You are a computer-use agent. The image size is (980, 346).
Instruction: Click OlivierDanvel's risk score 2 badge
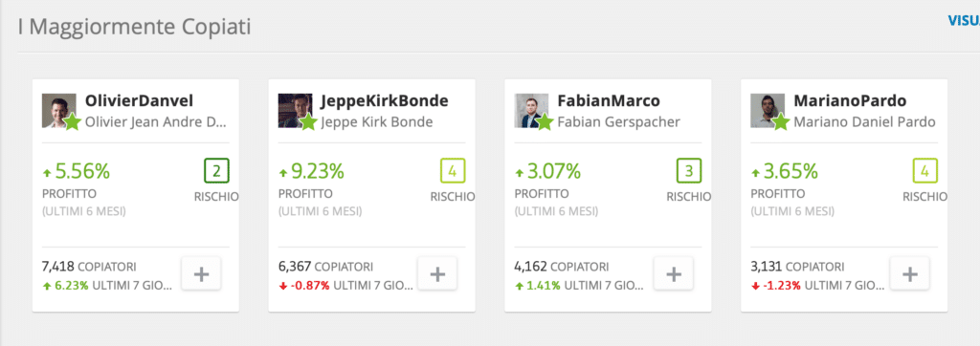[x=217, y=170]
